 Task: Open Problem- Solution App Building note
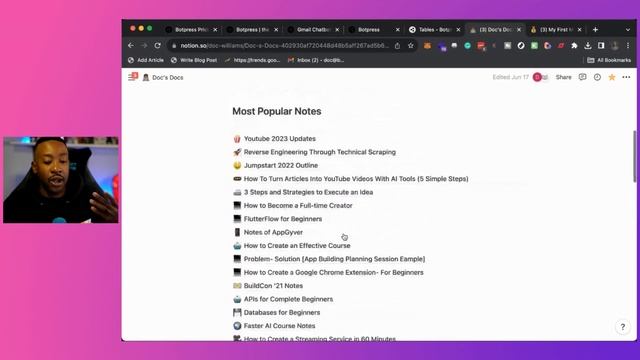tap(334, 259)
